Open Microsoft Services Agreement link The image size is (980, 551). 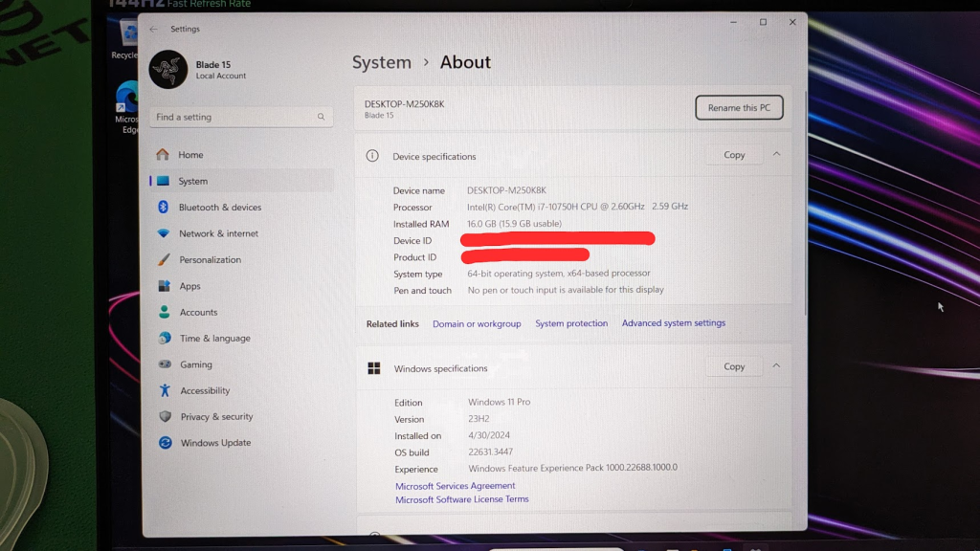[455, 485]
